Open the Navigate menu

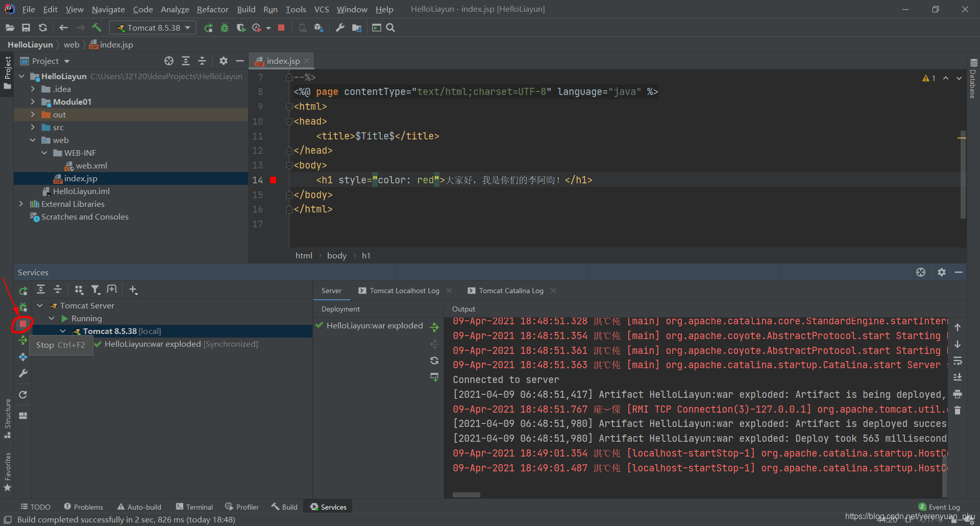(108, 9)
